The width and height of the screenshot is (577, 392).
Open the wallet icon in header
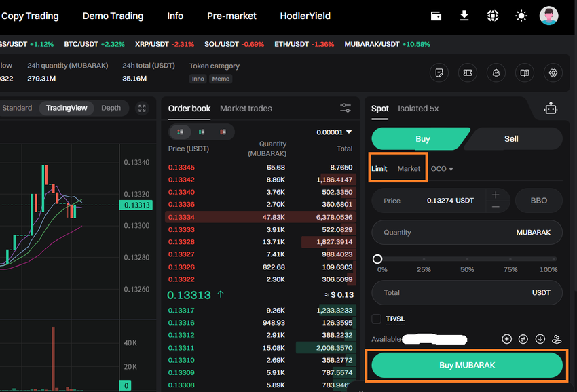click(436, 16)
